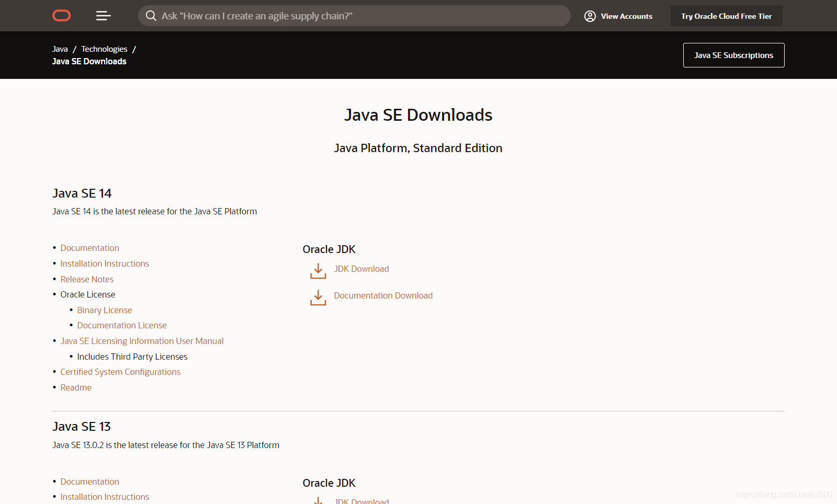Focus the Ask search input field
This screenshot has height=504, width=837.
354,16
